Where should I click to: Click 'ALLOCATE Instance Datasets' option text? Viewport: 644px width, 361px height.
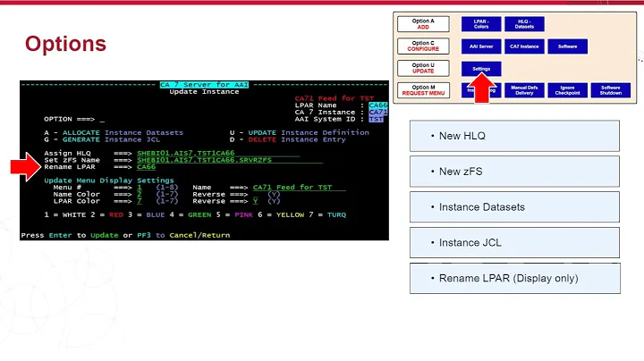[123, 133]
